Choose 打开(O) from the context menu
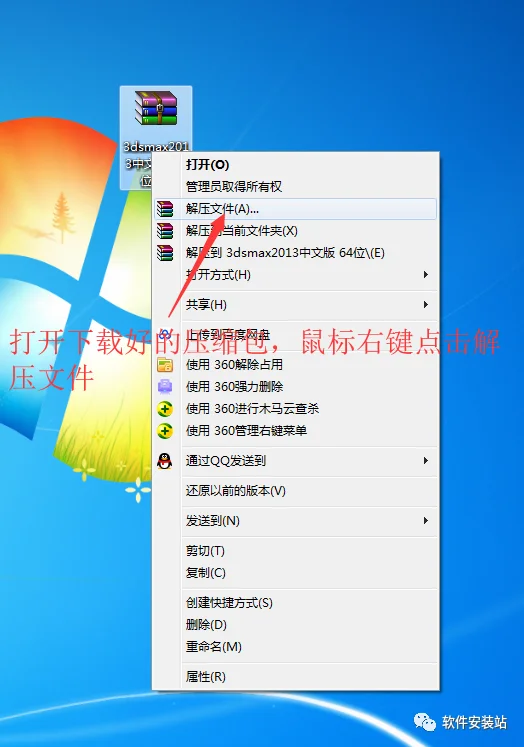524x747 pixels. pyautogui.click(x=295, y=165)
